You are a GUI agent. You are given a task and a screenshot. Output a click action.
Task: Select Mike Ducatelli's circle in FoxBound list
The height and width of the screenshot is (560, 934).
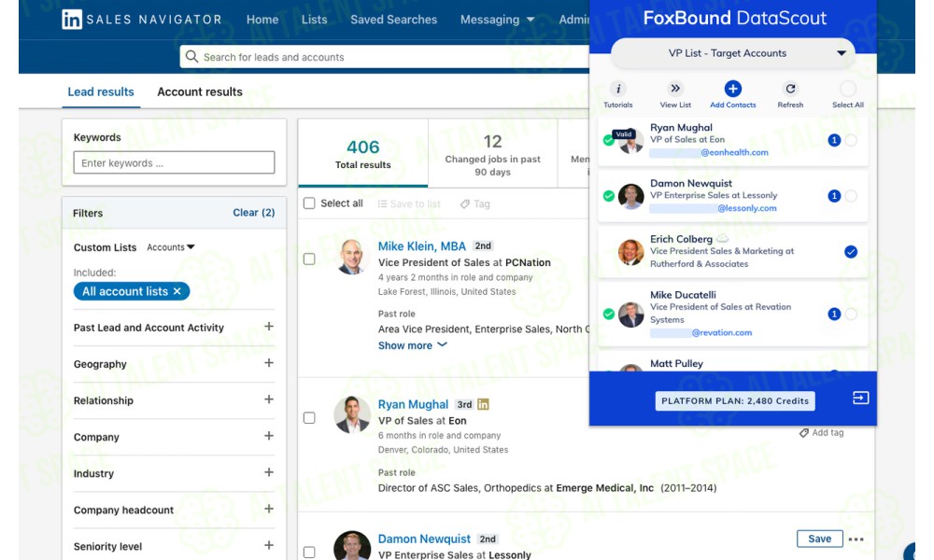(851, 314)
